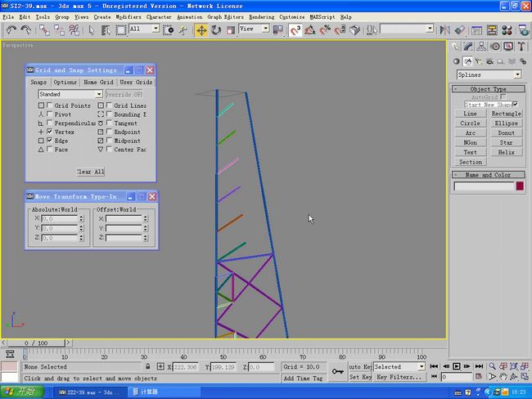The width and height of the screenshot is (532, 399).
Task: Open Select by Name list icon
Action: point(106,30)
